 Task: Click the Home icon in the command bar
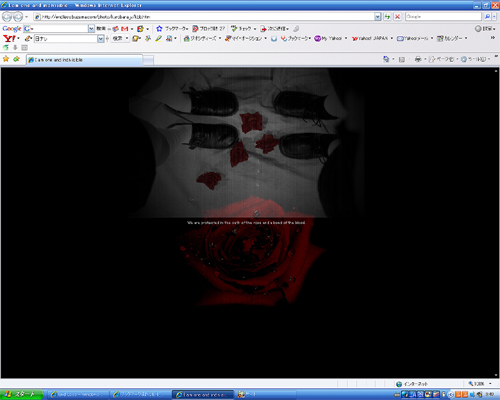(x=386, y=59)
